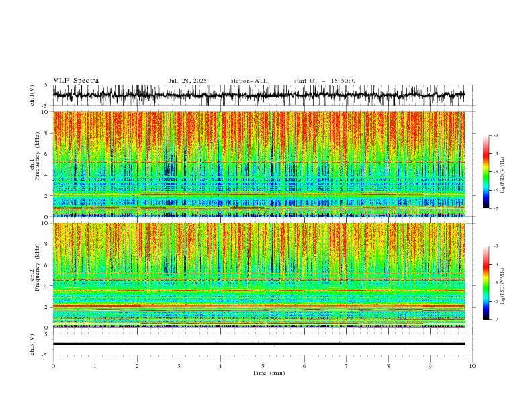Click the 'VLF Spectra' title text
The height and width of the screenshot is (411, 532).
point(76,81)
